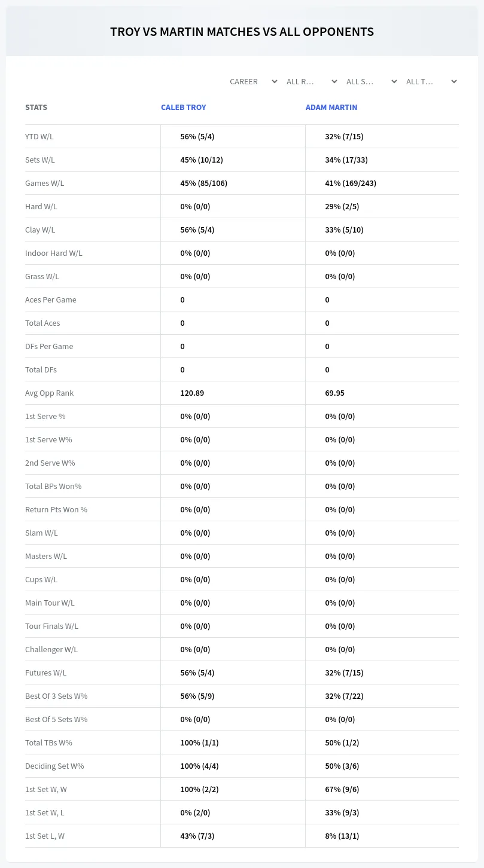Screen dimensions: 484x868
Task: Click the chevron arrow beside ALL R...
Action: (x=334, y=81)
